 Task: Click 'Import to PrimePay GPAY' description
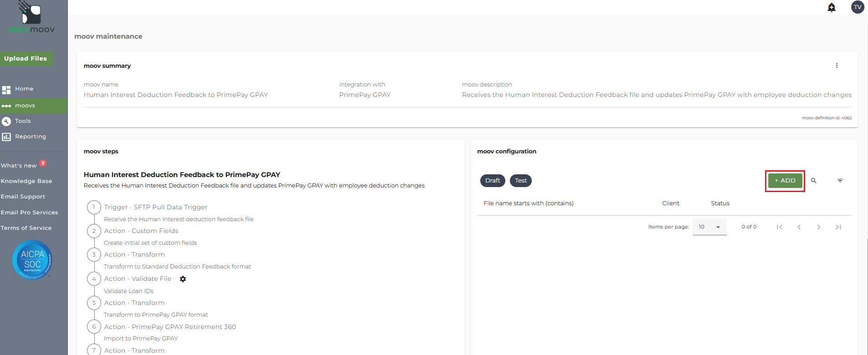click(141, 339)
